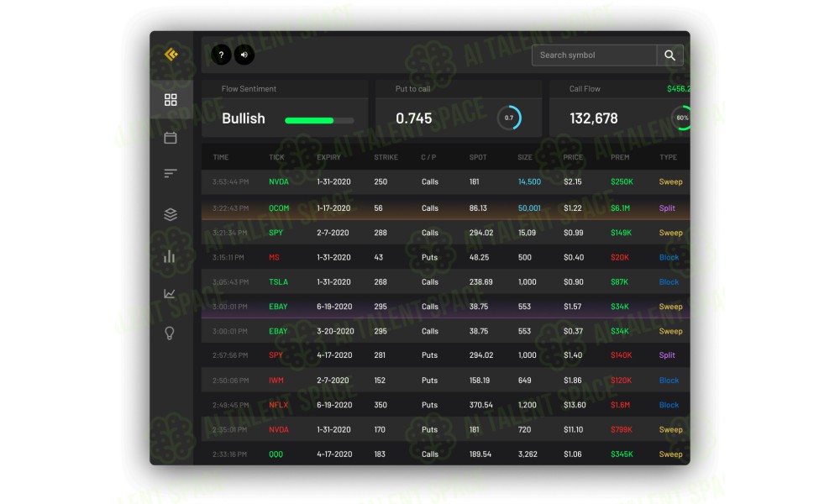Click the 0.7 put to call ring gauge
The image size is (840, 504).
pos(509,118)
